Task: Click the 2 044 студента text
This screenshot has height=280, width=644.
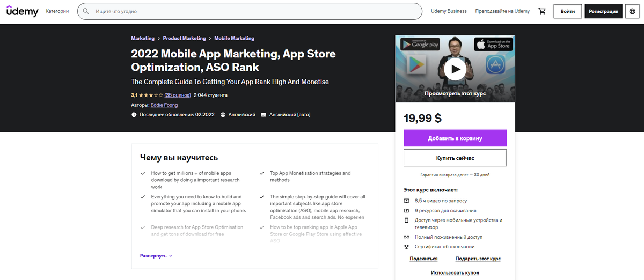Action: [210, 95]
